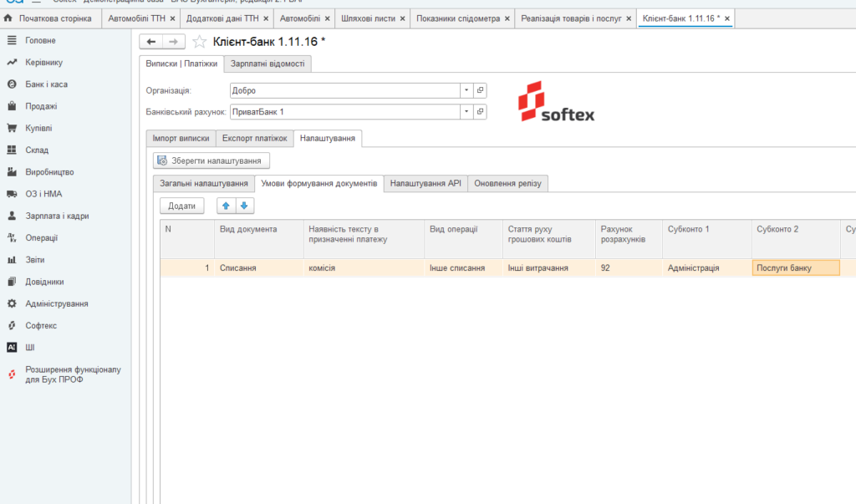Expand the Банківський рахунок dropdown list
Image resolution: width=856 pixels, height=504 pixels.
(x=466, y=111)
